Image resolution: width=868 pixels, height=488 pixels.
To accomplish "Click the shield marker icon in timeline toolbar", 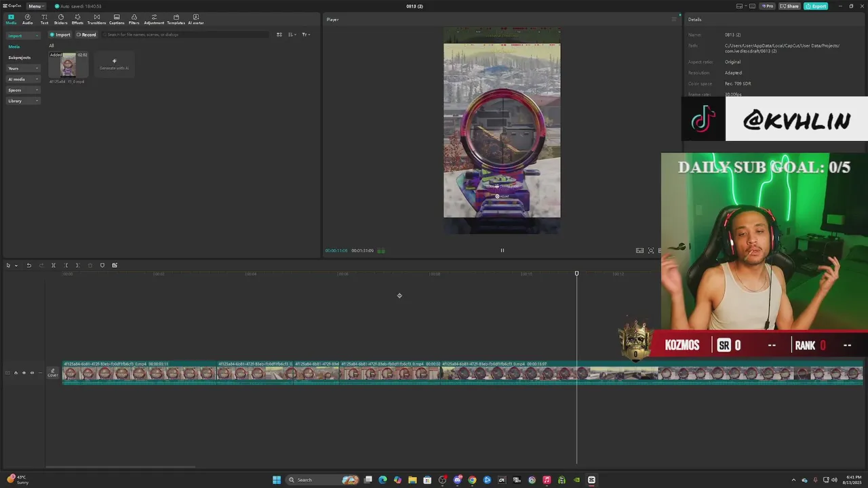I will click(x=102, y=265).
